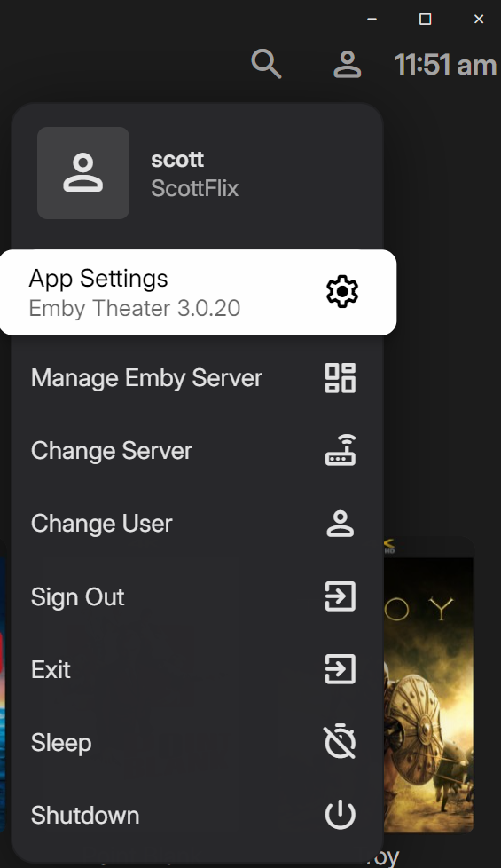Click the power icon beside Shutdown
Screen dimensions: 501x868
click(341, 815)
